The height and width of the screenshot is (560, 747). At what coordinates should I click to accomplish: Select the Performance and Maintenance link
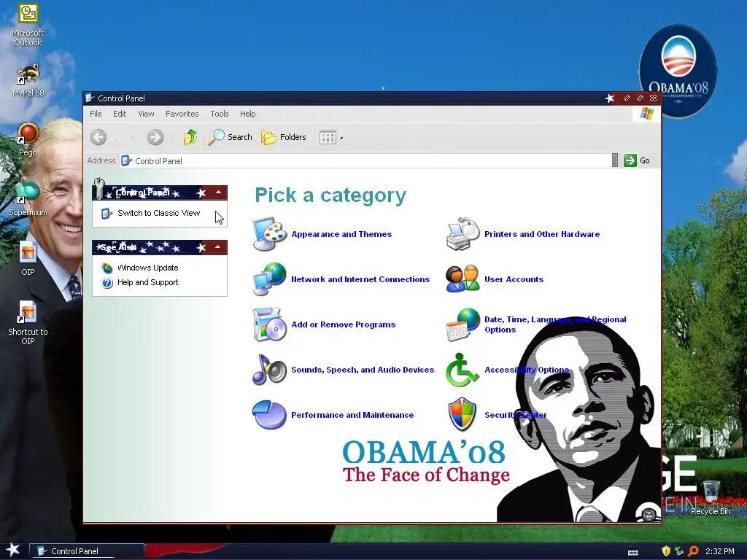(x=352, y=415)
